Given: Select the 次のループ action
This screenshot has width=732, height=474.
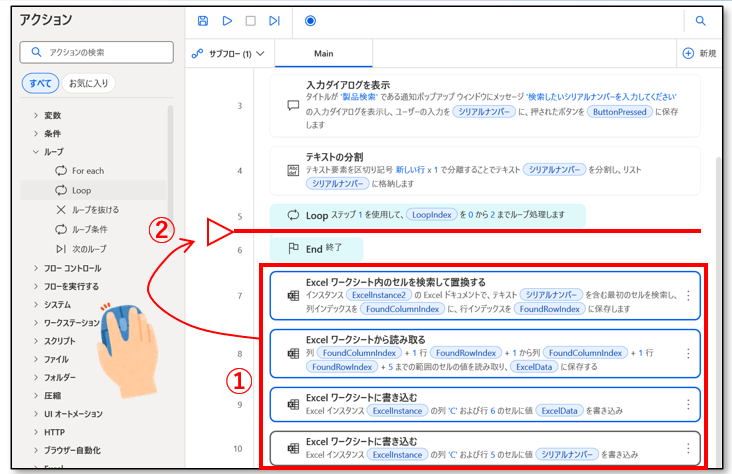Looking at the screenshot, I should pyautogui.click(x=90, y=248).
